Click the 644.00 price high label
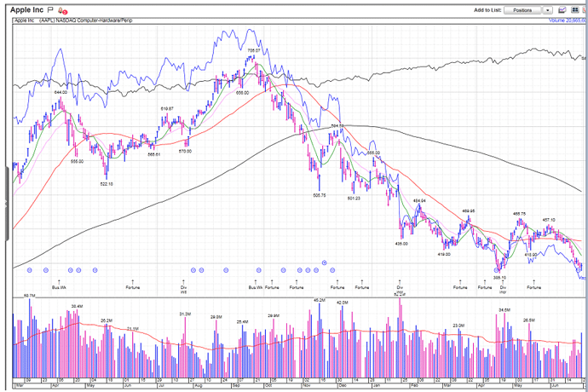The image size is (588, 392). [x=61, y=92]
